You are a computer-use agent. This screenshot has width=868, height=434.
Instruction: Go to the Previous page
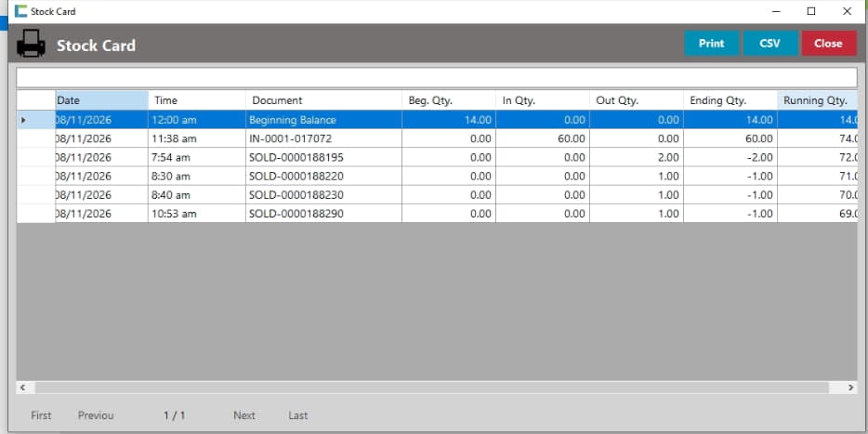(96, 415)
